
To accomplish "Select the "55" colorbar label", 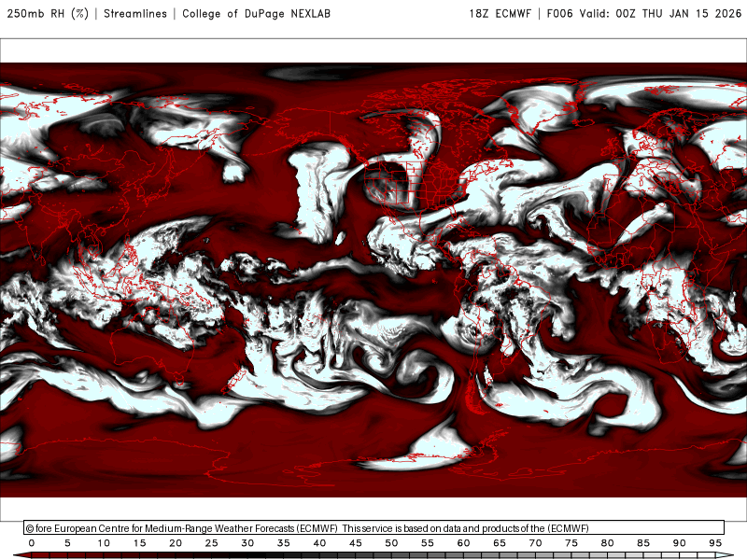I will 428,543.
